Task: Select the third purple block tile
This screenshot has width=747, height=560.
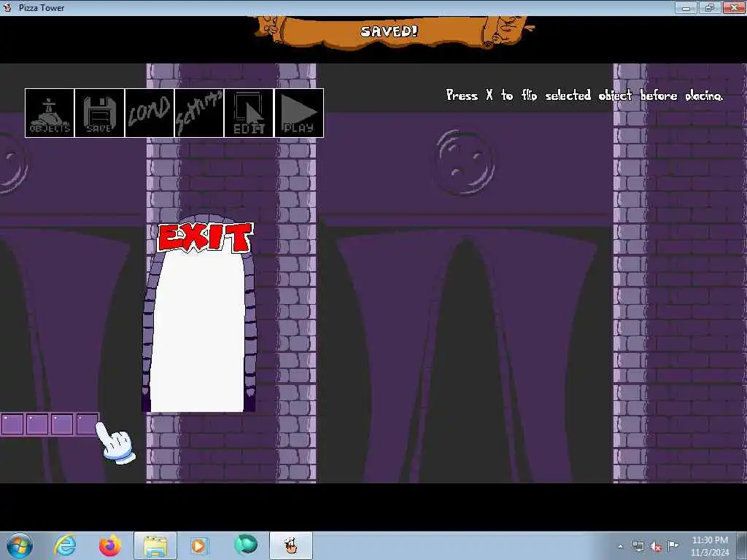Action: [62, 424]
